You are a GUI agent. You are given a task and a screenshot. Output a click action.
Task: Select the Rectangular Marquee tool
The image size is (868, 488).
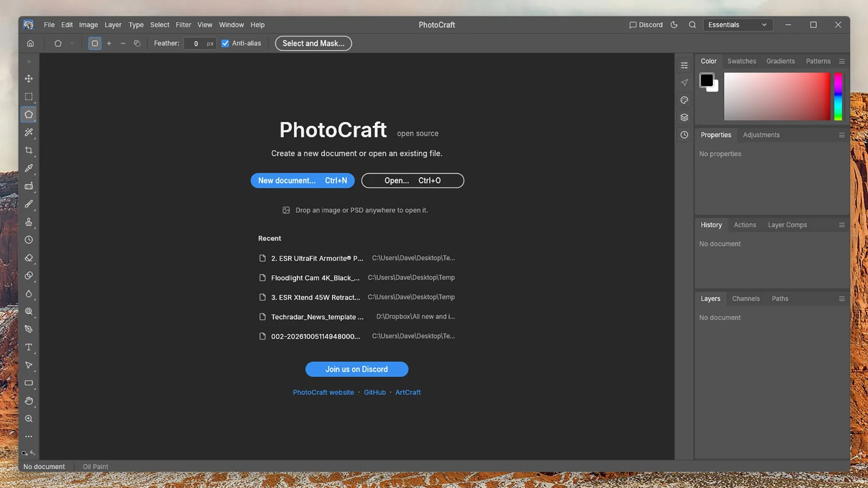(x=29, y=97)
